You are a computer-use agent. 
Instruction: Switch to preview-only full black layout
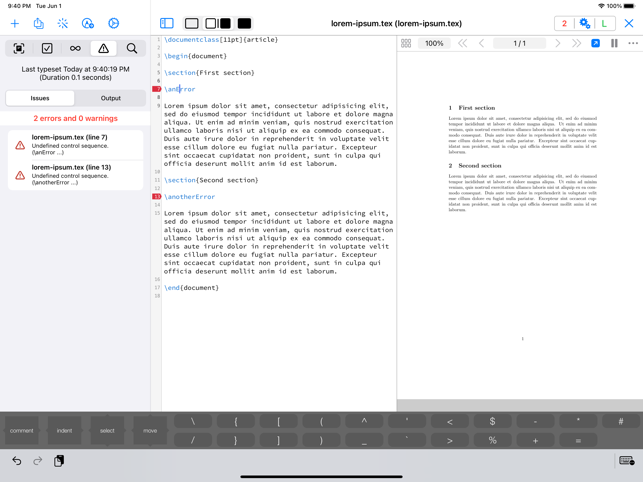click(x=244, y=23)
